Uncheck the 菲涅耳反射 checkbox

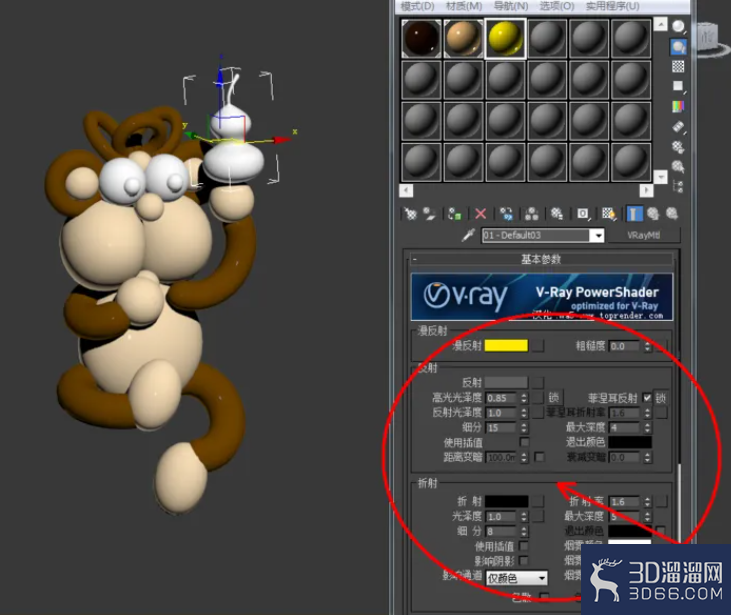point(647,398)
